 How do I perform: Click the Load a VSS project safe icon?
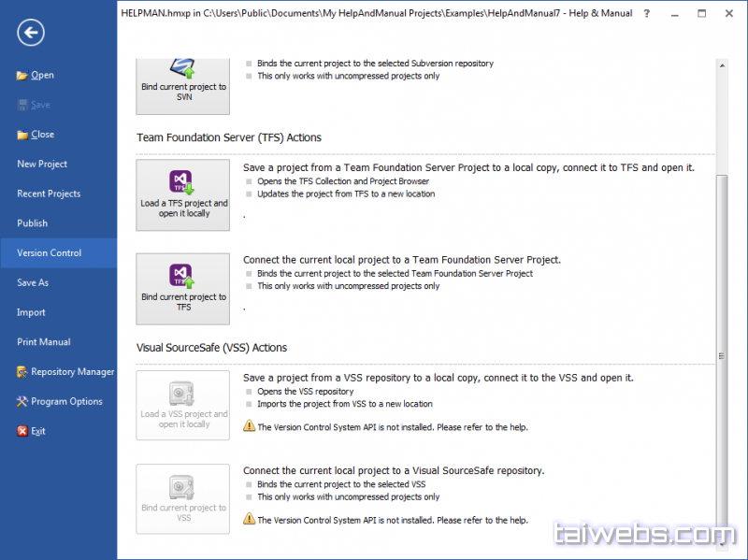click(182, 393)
